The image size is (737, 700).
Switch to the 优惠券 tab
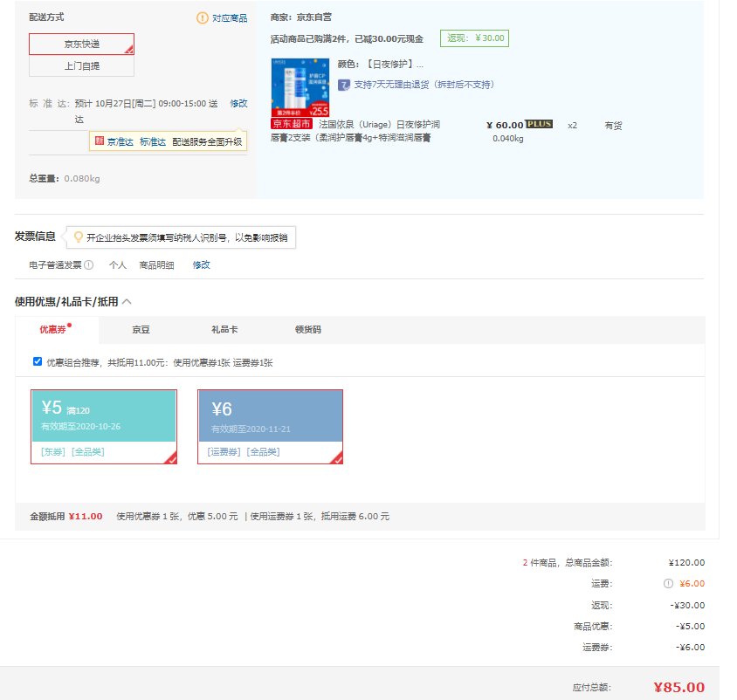(57, 330)
